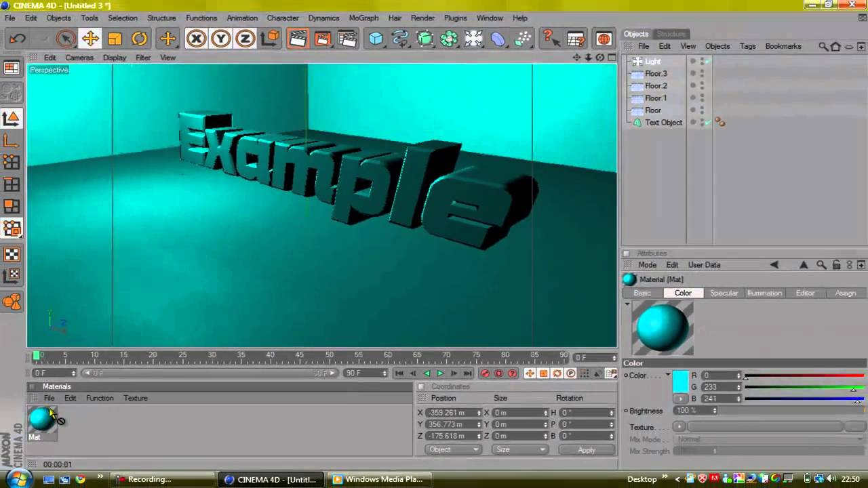Click the Spline tool icon
Image resolution: width=868 pixels, height=488 pixels.
pos(400,39)
